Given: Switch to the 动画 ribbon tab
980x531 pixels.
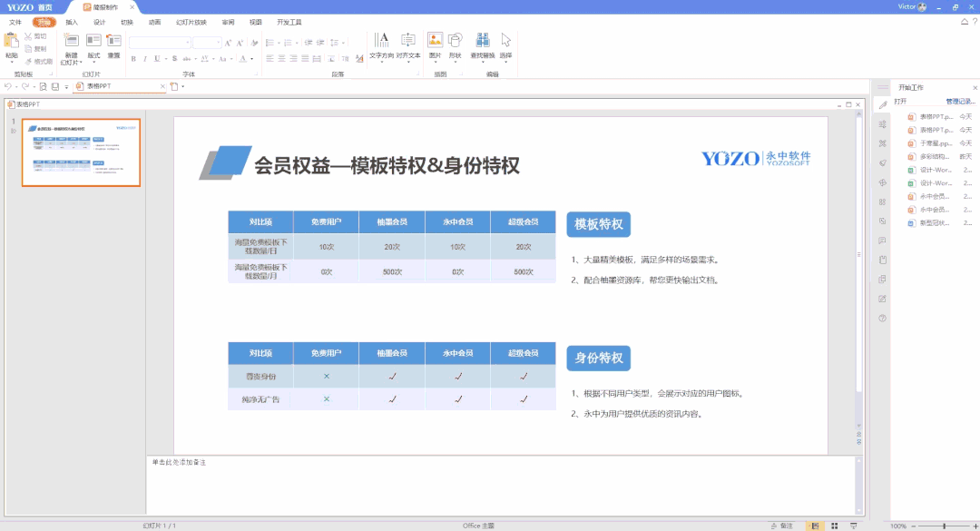Looking at the screenshot, I should pyautogui.click(x=155, y=22).
